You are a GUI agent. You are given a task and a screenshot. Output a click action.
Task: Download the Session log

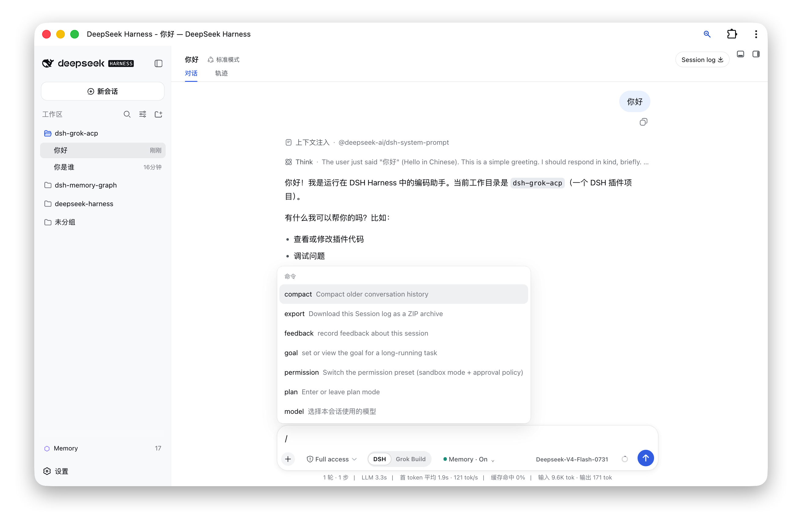pyautogui.click(x=702, y=60)
